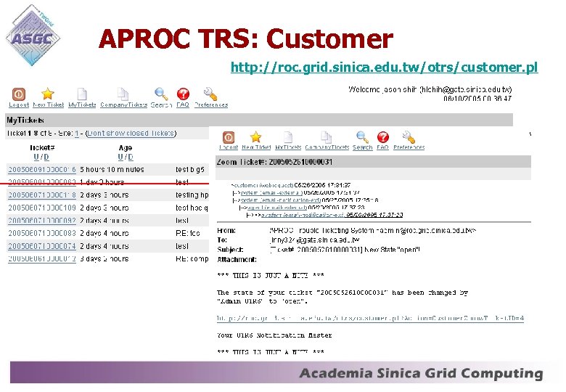The image size is (566, 392).
Task: Click the New Ticket star icon in the MyTickets toolbar
Action: (x=48, y=94)
